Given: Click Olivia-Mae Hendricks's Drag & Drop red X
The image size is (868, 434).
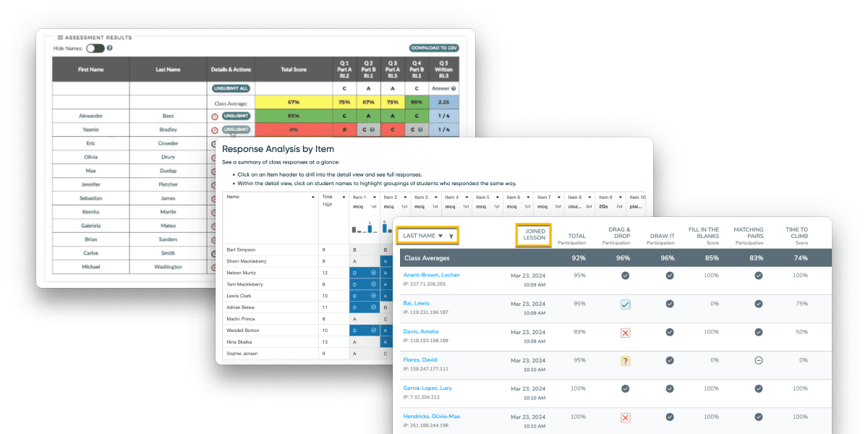Looking at the screenshot, I should click(625, 417).
